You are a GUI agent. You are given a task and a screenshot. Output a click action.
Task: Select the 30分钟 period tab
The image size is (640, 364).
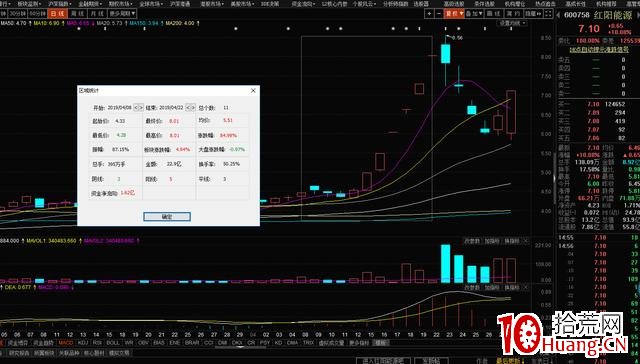18,13
